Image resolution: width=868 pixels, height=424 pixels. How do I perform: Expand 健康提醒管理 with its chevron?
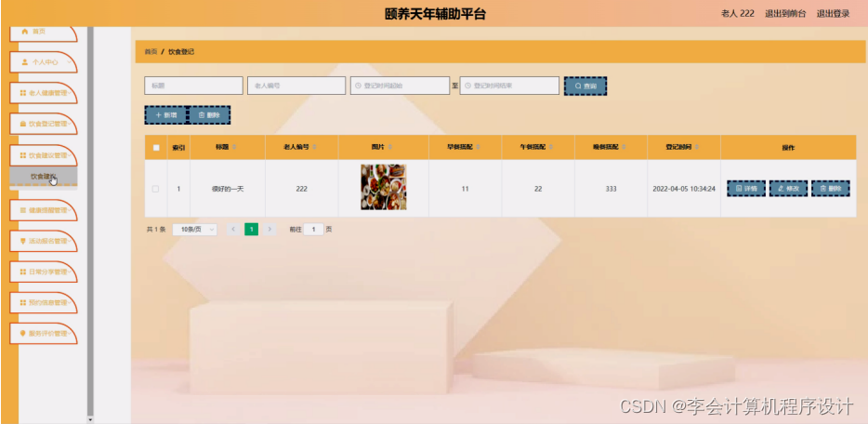[x=69, y=210]
